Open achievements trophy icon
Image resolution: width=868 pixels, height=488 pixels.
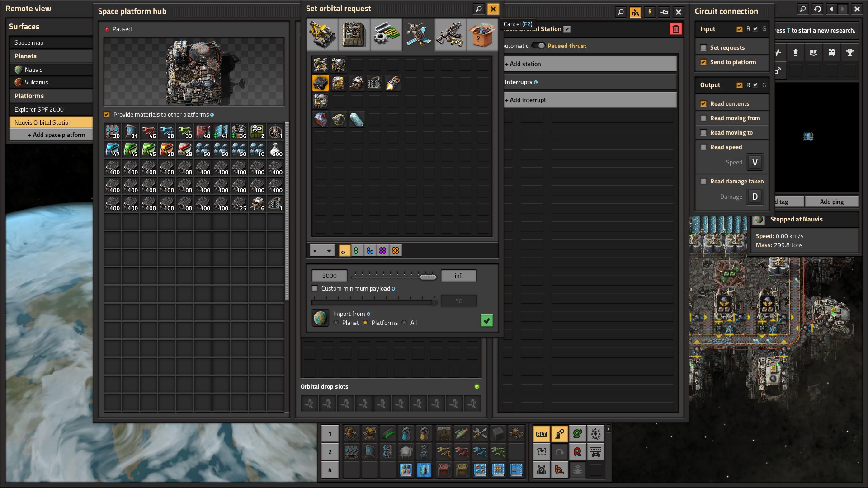tap(850, 52)
